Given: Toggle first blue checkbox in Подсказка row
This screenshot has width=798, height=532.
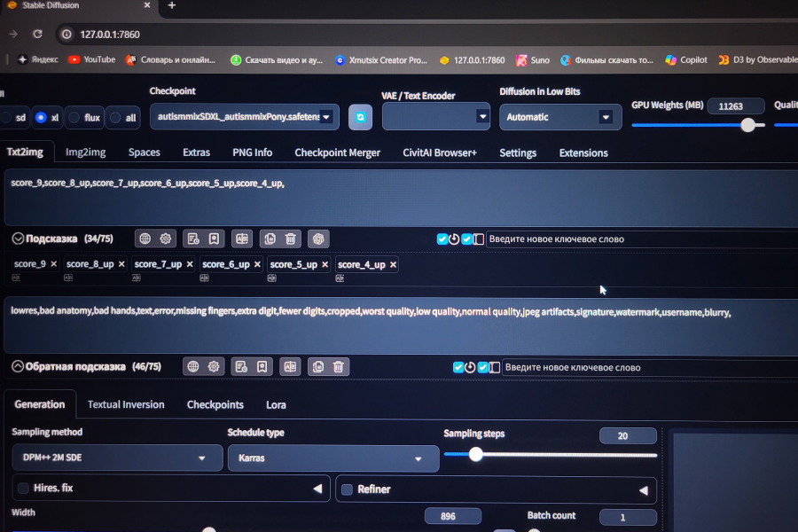Looking at the screenshot, I should [442, 239].
